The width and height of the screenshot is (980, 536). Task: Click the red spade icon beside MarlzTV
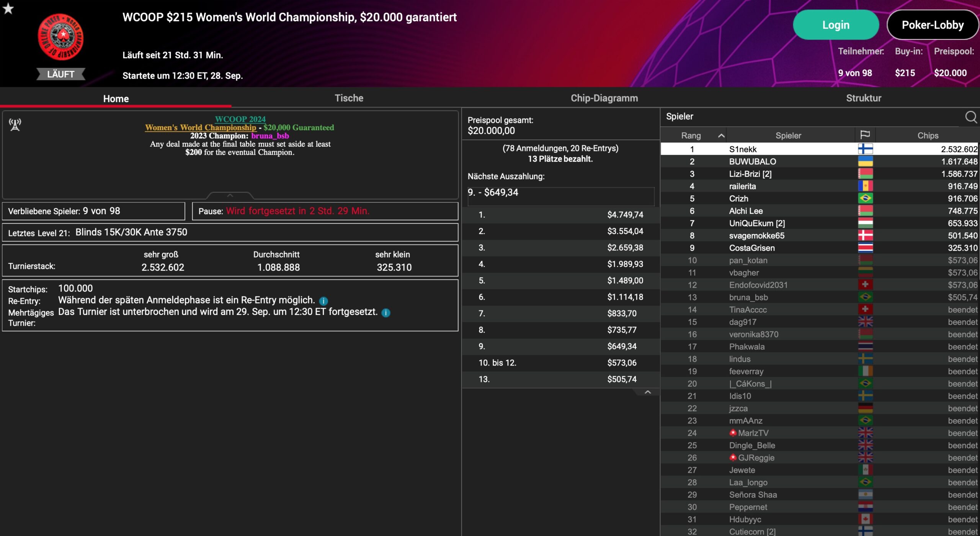tap(733, 433)
